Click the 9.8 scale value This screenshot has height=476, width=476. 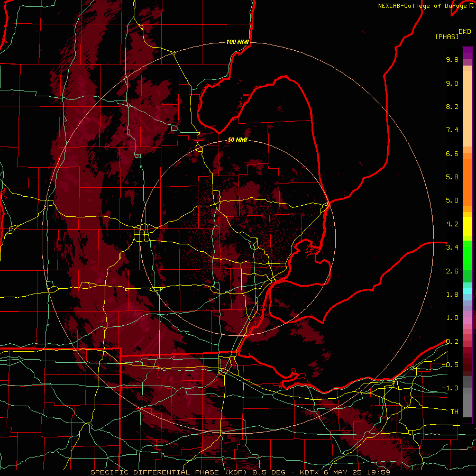click(452, 59)
